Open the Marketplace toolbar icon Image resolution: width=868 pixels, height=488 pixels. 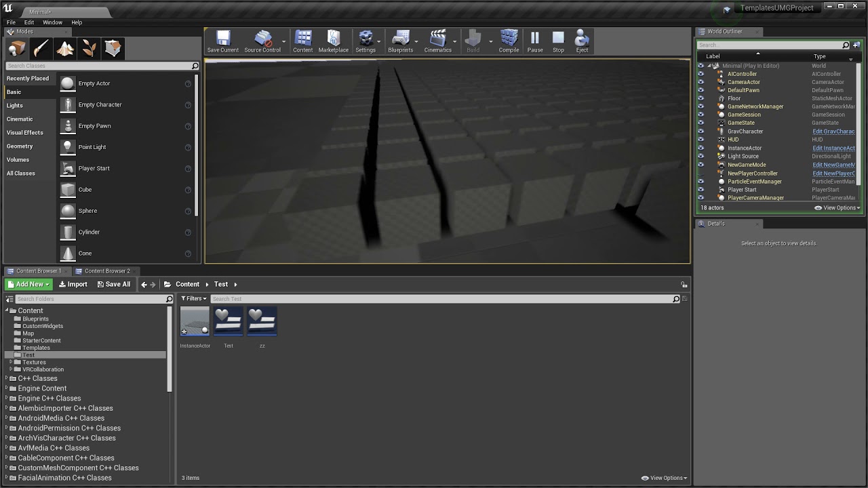[334, 41]
